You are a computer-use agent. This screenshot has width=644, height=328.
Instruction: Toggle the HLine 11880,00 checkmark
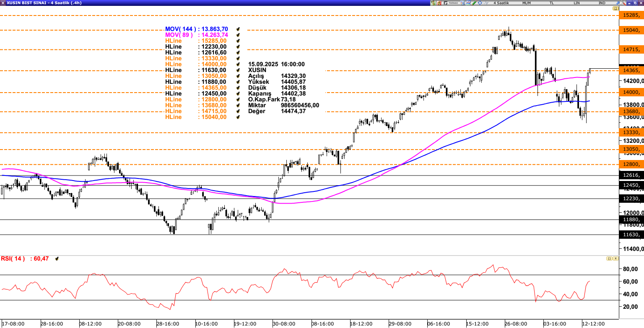(x=238, y=82)
